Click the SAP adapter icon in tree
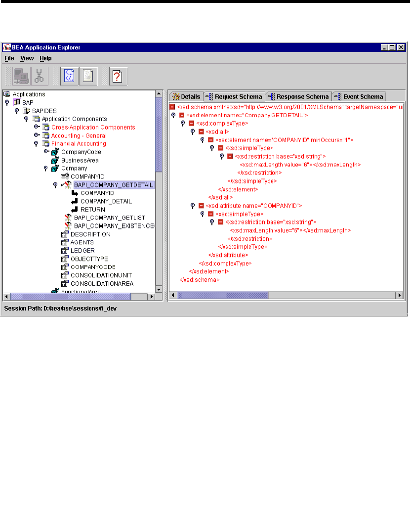 coord(17,102)
